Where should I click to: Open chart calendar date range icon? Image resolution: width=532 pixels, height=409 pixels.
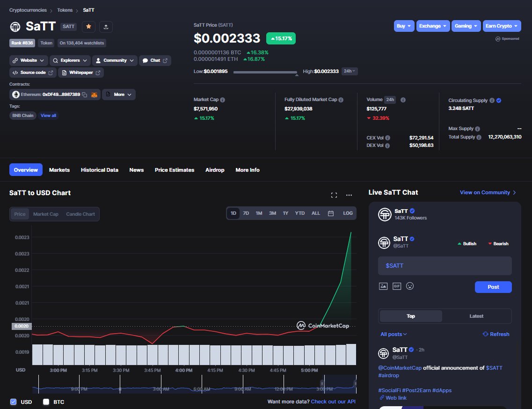coord(331,213)
